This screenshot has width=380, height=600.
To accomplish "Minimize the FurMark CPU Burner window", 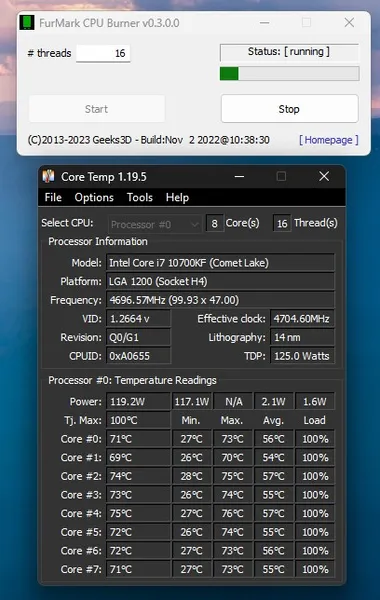I will (264, 23).
